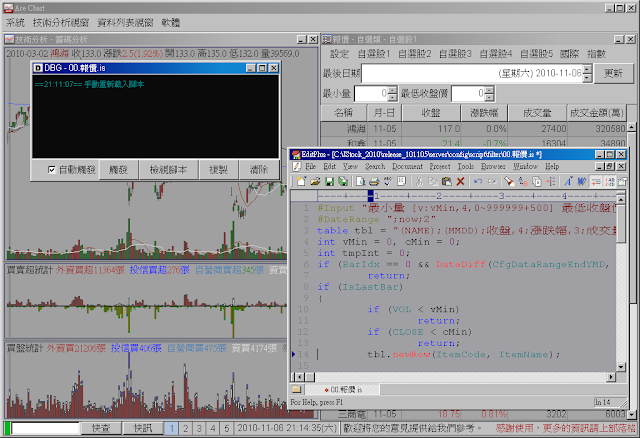
Task: Open Find flashlight icon in EditPlus
Action: coord(509,181)
